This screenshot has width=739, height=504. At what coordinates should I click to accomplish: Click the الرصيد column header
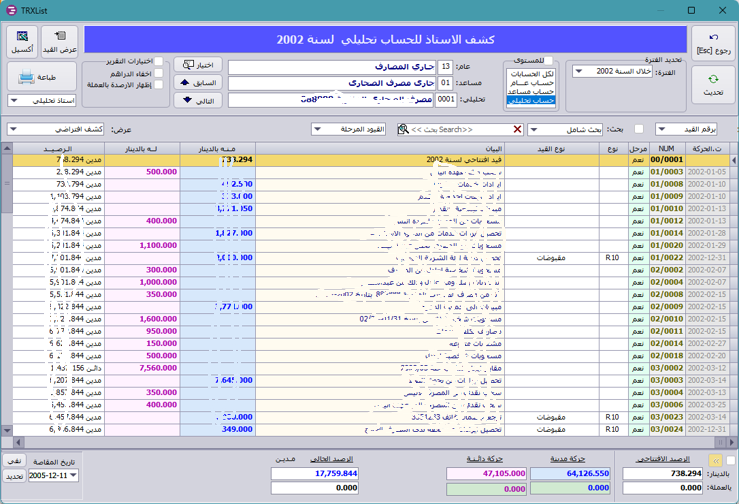(x=58, y=149)
